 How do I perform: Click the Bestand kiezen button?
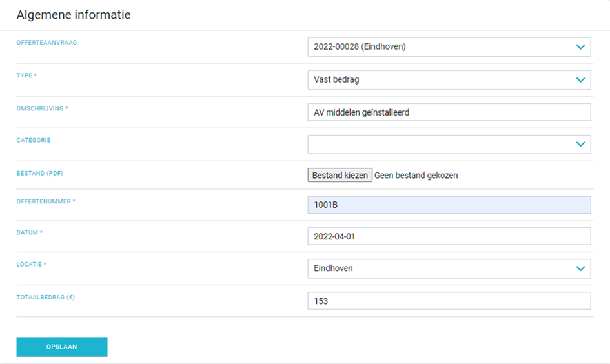coord(340,175)
